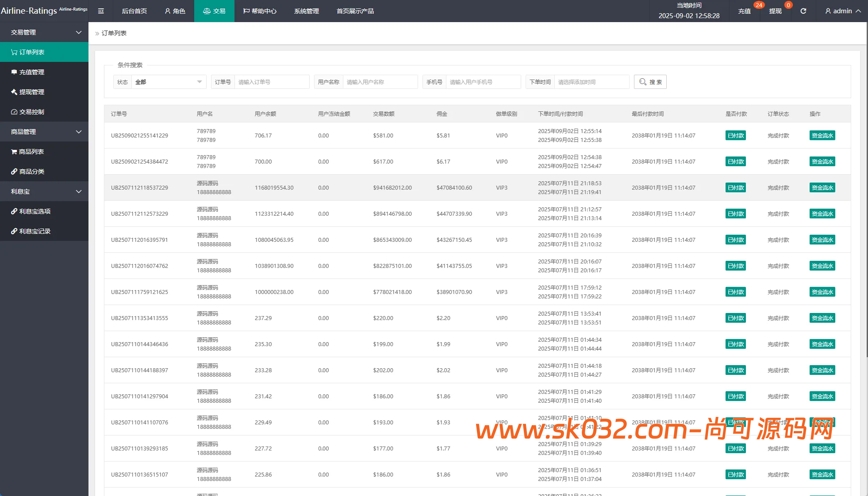868x496 pixels.
Task: Open 商品列表 in the sidebar
Action: (31, 152)
